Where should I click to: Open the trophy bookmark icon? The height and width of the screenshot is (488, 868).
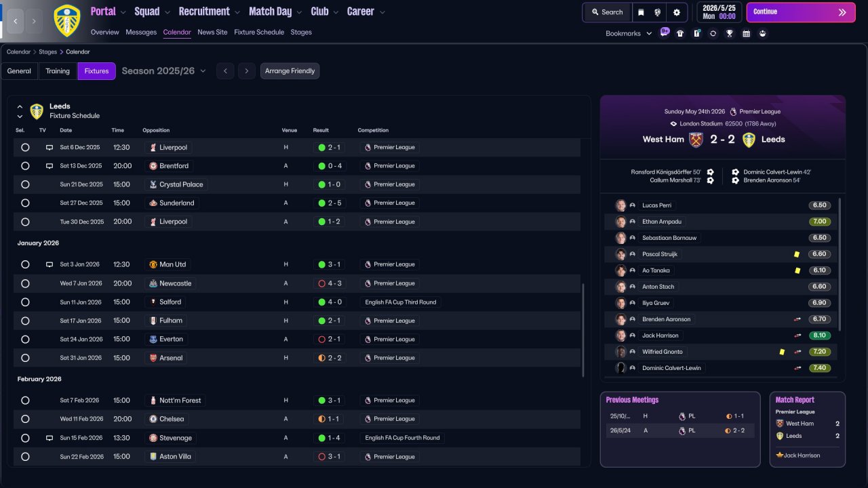pyautogui.click(x=730, y=33)
